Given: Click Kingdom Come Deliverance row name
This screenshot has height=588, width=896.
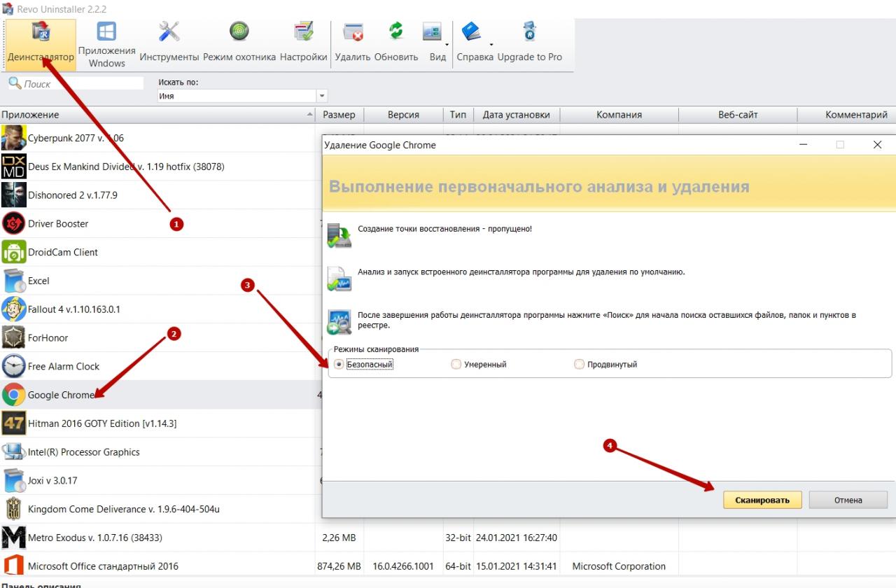Looking at the screenshot, I should 124,509.
